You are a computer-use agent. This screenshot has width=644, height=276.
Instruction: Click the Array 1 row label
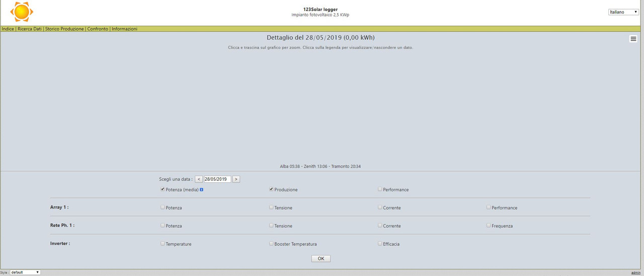pos(59,207)
